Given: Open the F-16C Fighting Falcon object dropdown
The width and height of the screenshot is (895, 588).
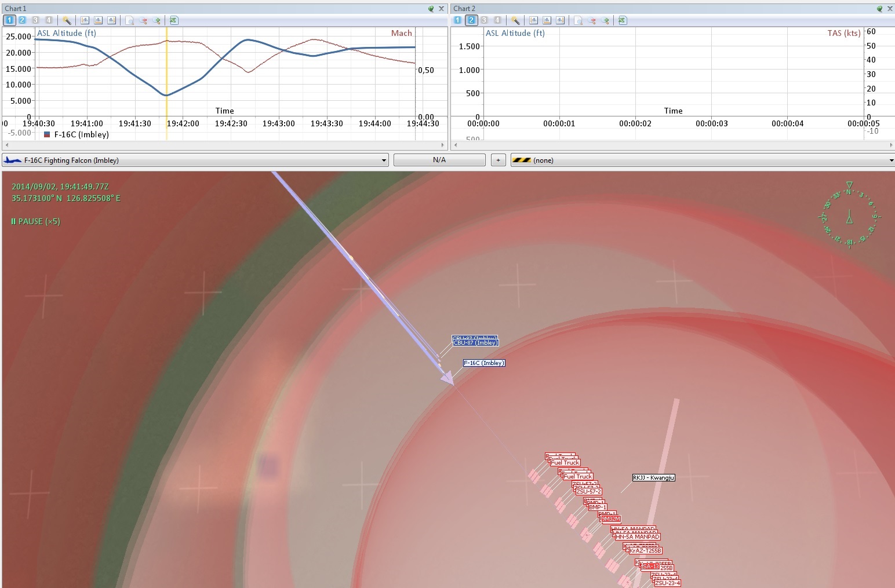Looking at the screenshot, I should (195, 160).
